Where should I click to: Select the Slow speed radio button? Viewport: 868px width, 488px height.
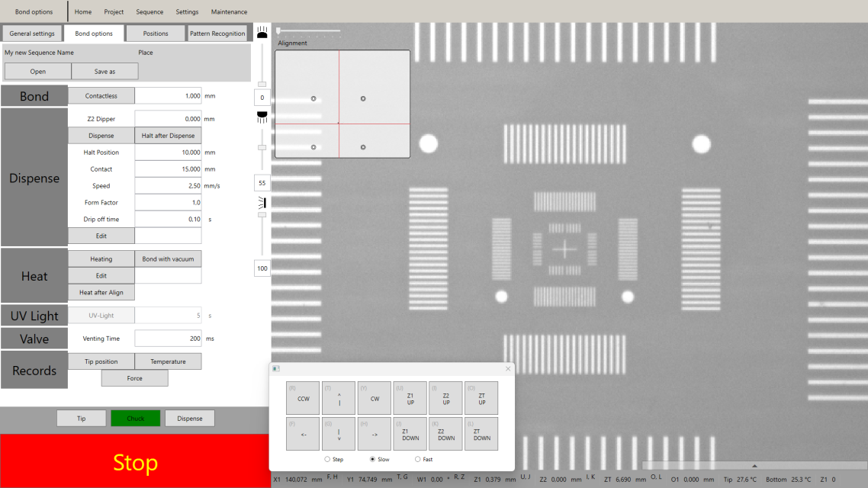tap(373, 459)
